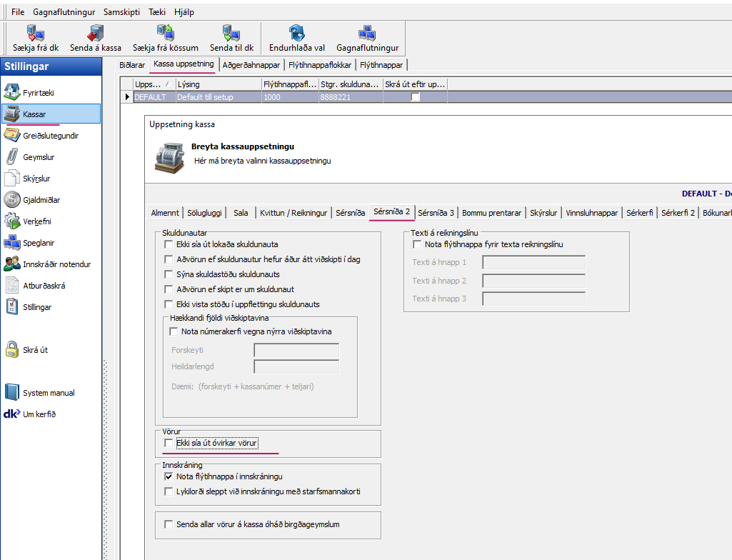The image size is (732, 560).
Task: Open the Samskipti menu
Action: (x=122, y=12)
